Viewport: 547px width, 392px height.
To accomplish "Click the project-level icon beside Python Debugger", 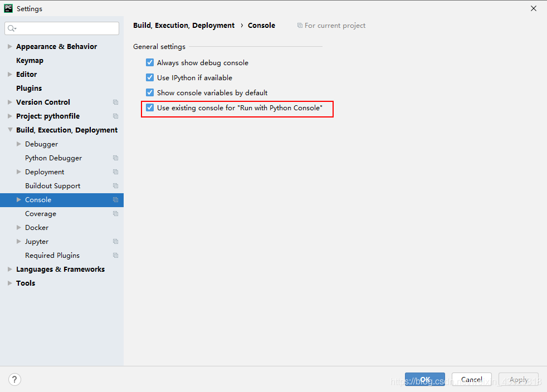I will [x=115, y=158].
